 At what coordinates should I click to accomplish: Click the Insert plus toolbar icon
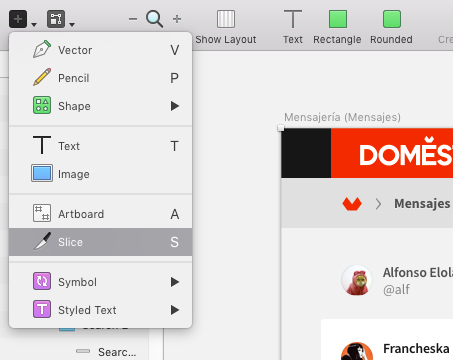click(x=18, y=19)
